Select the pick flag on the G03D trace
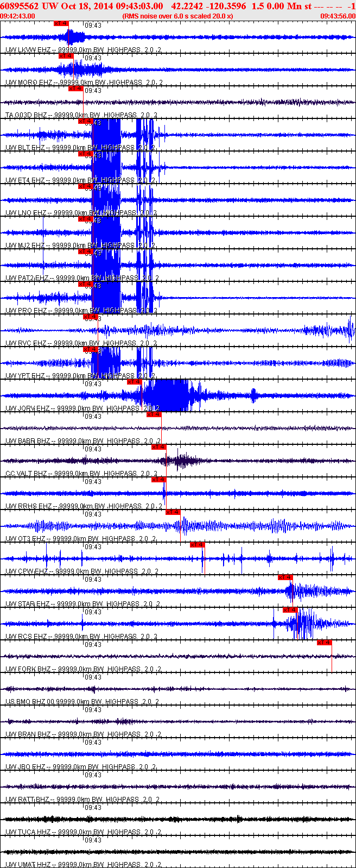 click(x=75, y=89)
